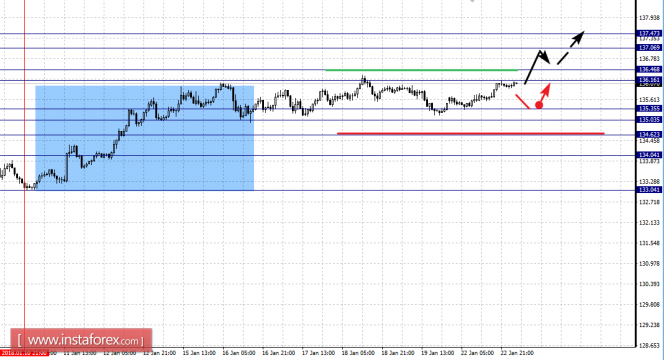Click the 134.041 price level label
Viewport: 664px width, 360px height.
[649, 155]
